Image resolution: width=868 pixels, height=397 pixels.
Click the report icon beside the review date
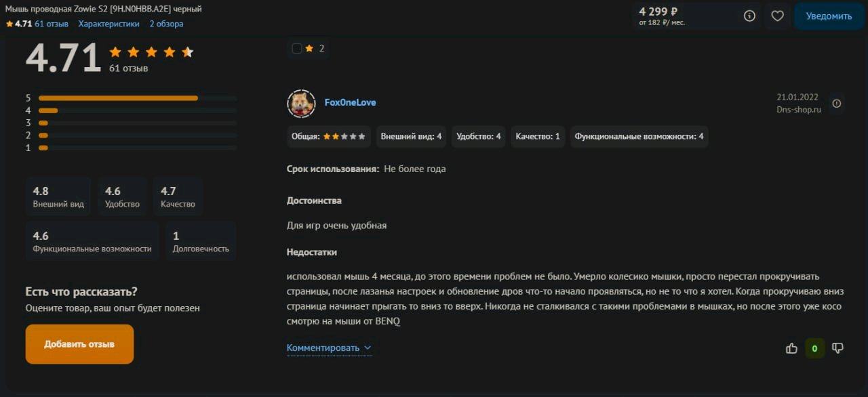click(836, 104)
